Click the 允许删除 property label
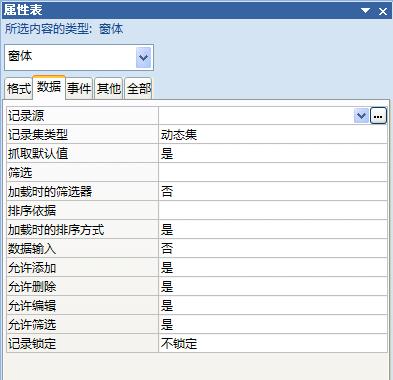 [x=32, y=287]
